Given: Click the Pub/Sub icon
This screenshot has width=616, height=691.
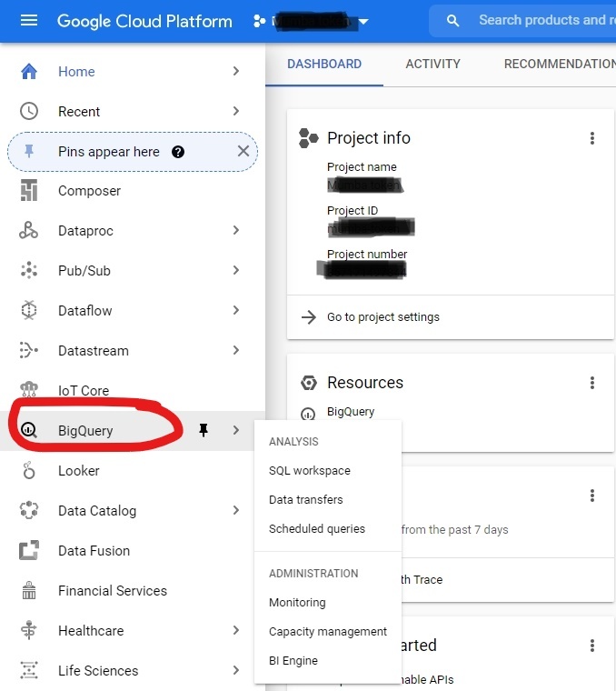Looking at the screenshot, I should pos(29,270).
